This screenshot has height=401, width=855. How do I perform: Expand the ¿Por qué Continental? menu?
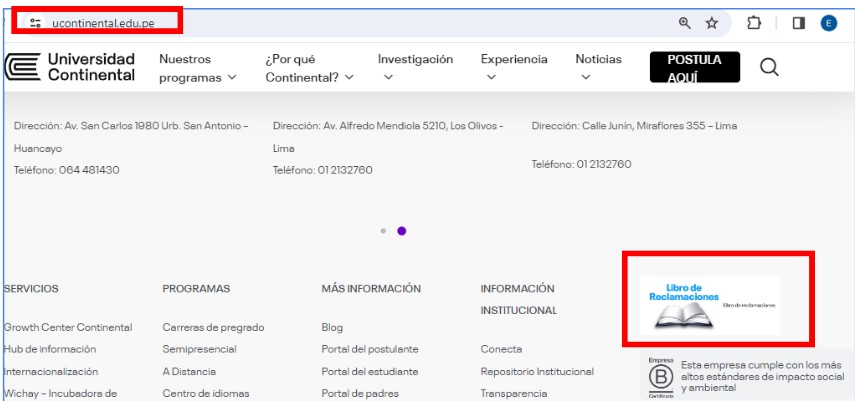click(309, 68)
